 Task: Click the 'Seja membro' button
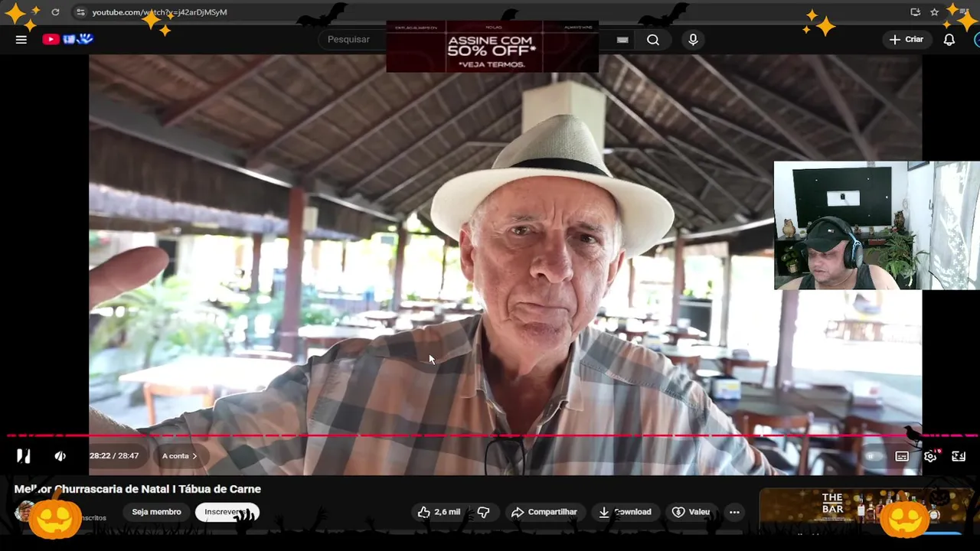coord(156,512)
